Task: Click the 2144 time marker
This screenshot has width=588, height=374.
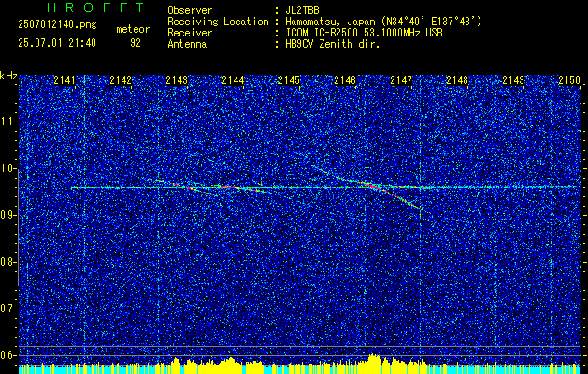Action: coord(234,80)
